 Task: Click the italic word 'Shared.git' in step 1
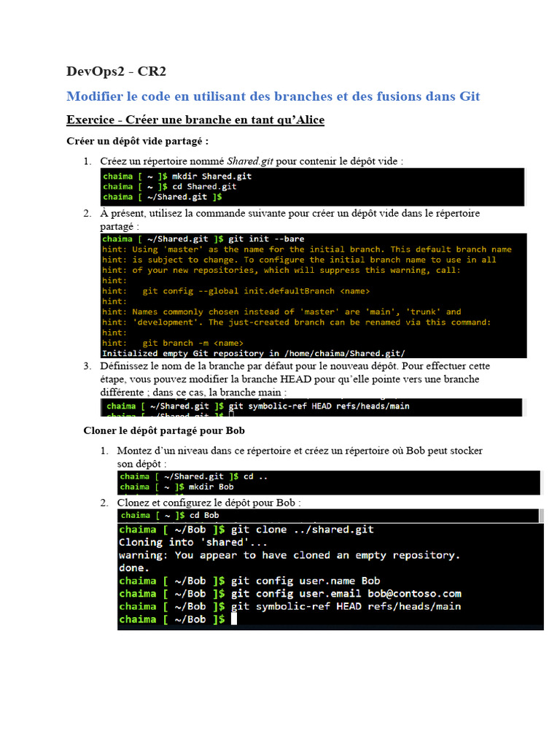pyautogui.click(x=250, y=161)
